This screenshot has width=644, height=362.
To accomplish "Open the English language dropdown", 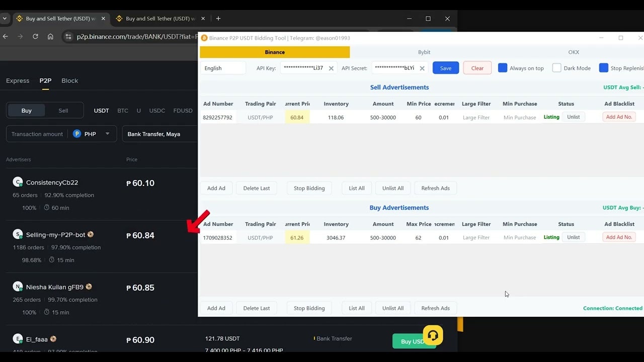I will [223, 68].
